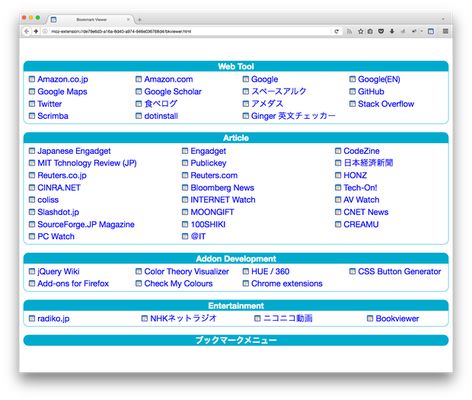
Task: Open the Add-ons for Firefox link
Action: click(x=73, y=283)
